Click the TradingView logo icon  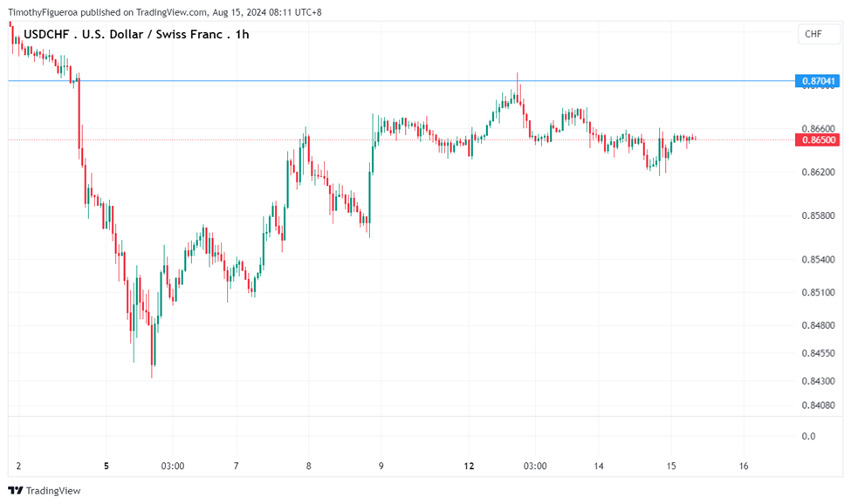click(x=15, y=491)
